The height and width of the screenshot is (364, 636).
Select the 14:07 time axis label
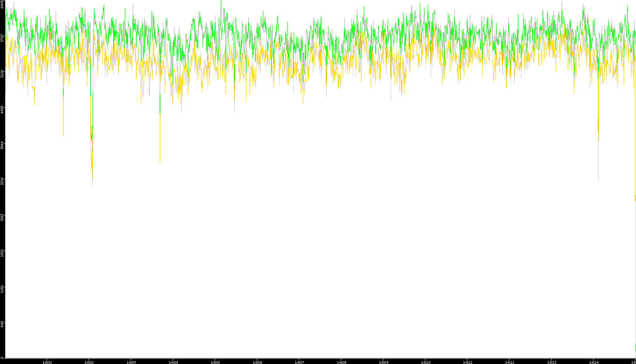click(299, 362)
